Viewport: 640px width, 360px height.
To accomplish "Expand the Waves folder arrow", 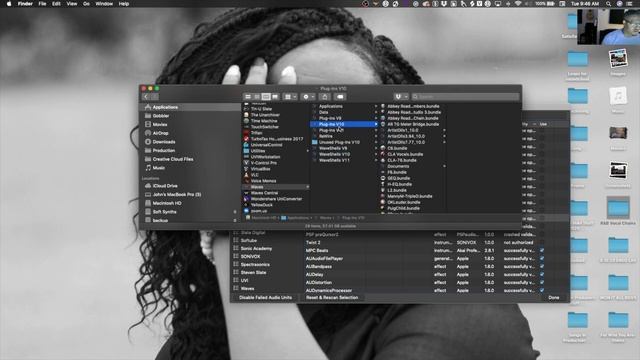I will click(x=308, y=187).
